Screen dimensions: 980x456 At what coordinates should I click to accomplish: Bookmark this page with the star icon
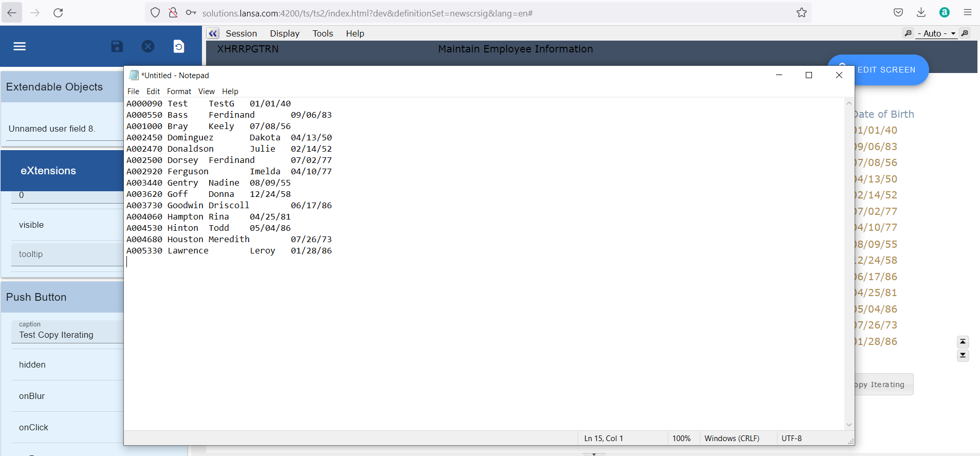(x=802, y=12)
